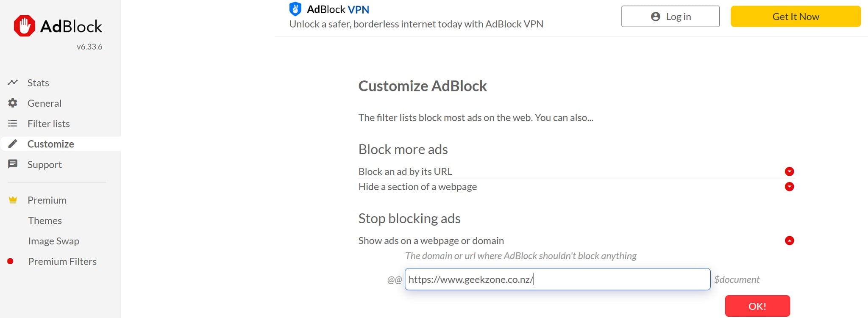
Task: Click the domain URL input field
Action: 557,279
